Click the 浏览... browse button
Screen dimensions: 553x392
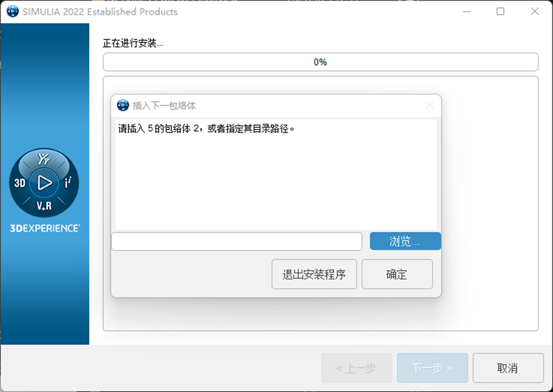pyautogui.click(x=405, y=241)
